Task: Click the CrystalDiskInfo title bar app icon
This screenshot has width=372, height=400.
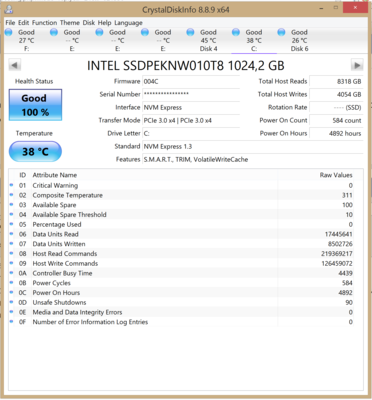Action: pos(9,9)
